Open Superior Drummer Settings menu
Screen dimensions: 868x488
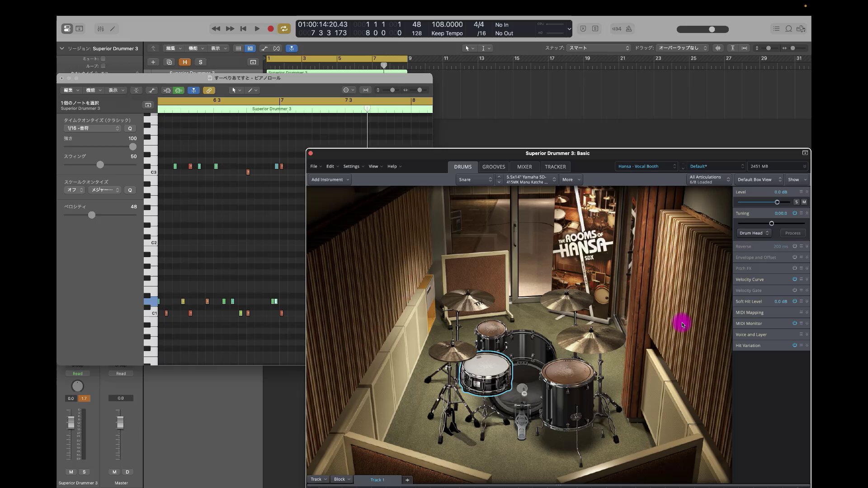354,166
